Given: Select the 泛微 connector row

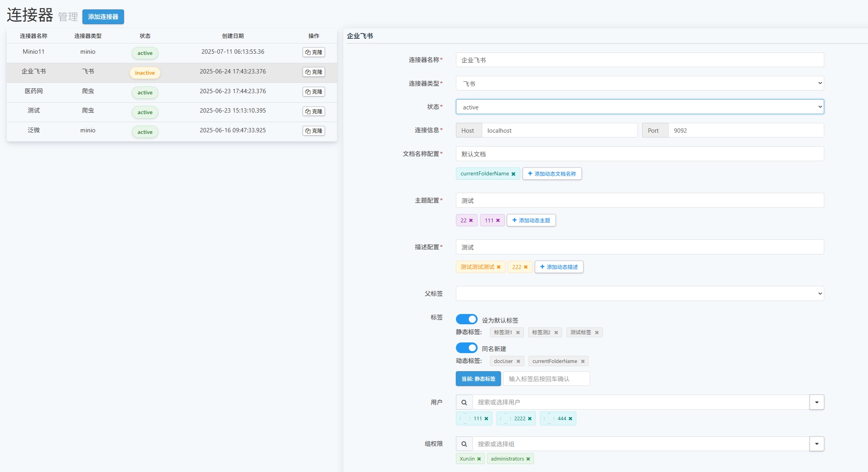Looking at the screenshot, I should 34,130.
